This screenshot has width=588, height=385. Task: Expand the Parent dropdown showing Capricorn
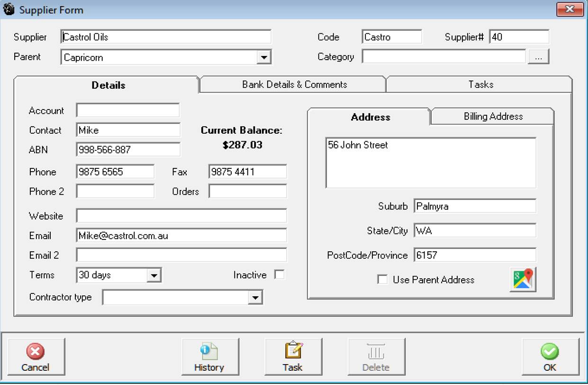pyautogui.click(x=263, y=57)
